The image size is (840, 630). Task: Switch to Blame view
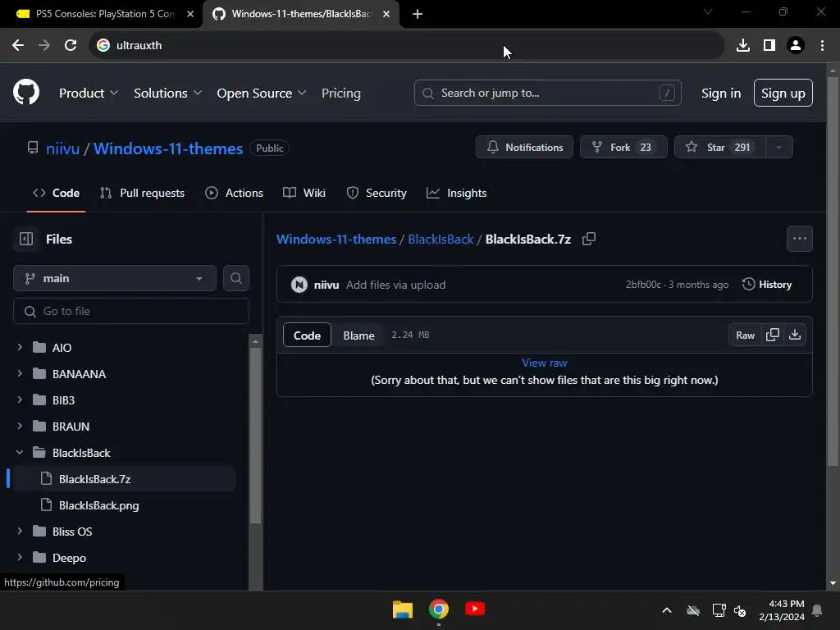coord(359,336)
